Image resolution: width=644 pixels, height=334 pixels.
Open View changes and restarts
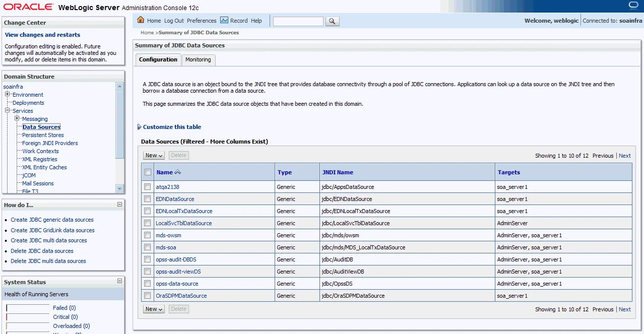click(42, 35)
